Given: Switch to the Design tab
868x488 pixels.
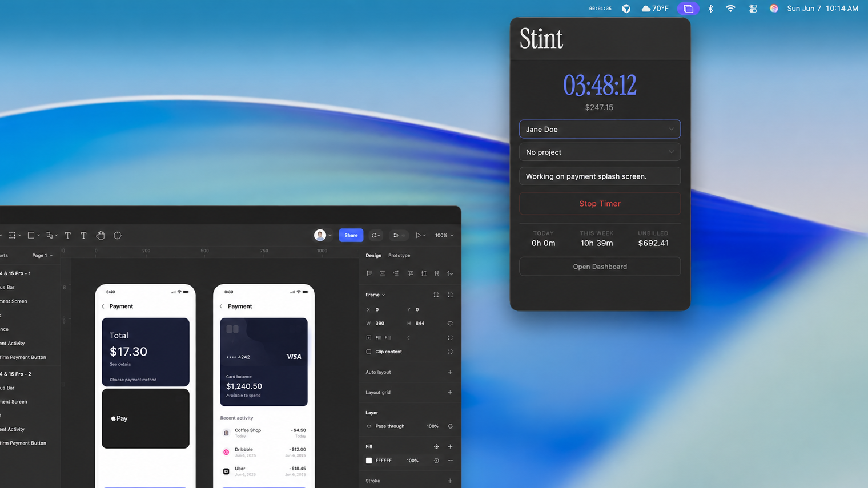Looking at the screenshot, I should pos(373,256).
